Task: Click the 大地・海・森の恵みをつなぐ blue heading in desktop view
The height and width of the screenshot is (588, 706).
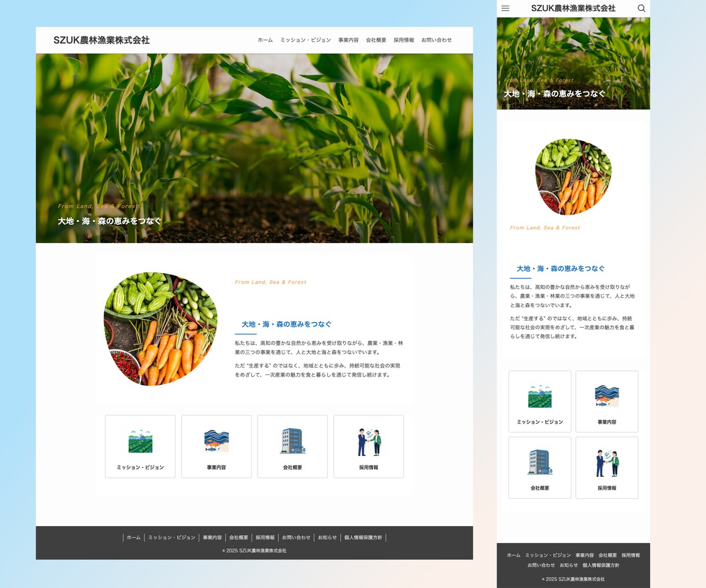Action: (x=286, y=324)
